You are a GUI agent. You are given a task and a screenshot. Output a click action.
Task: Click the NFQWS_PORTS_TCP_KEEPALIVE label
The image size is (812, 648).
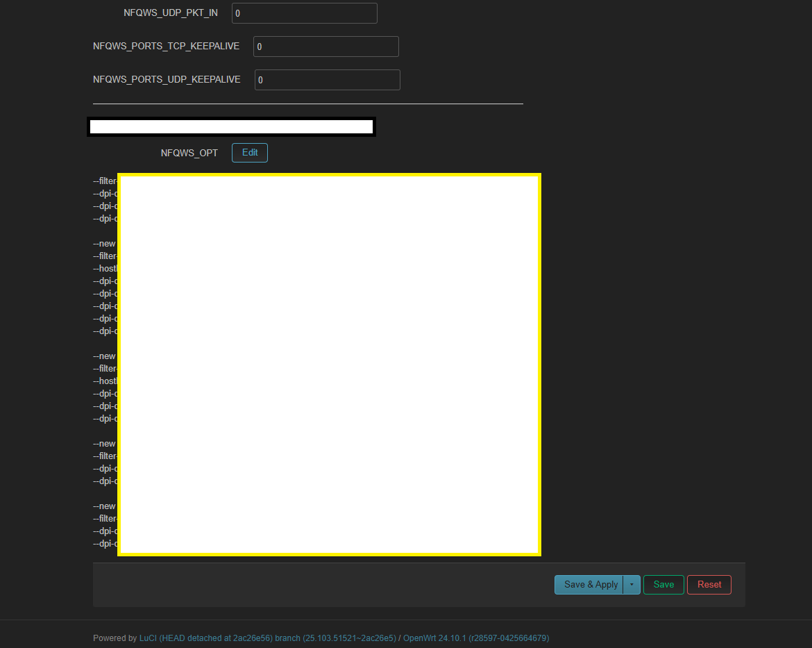point(167,46)
